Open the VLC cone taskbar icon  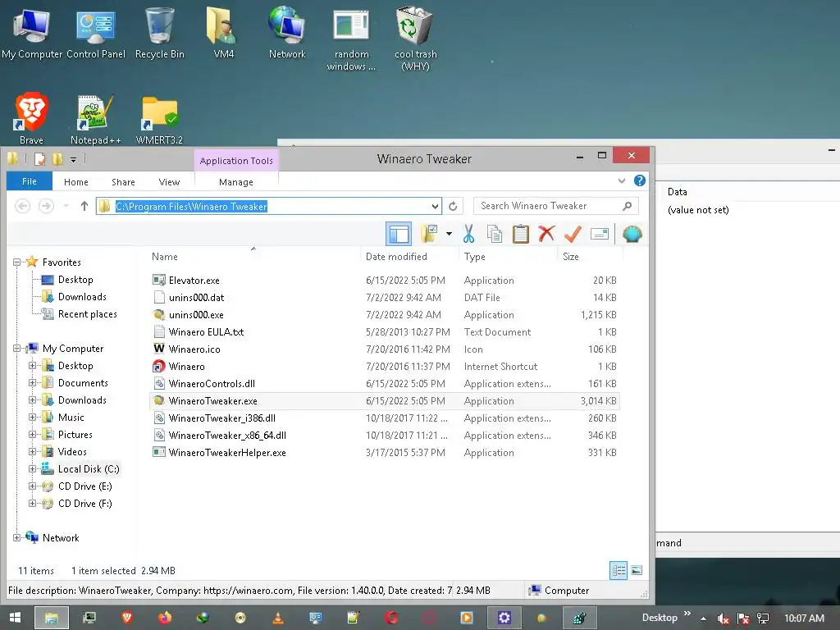click(x=278, y=618)
